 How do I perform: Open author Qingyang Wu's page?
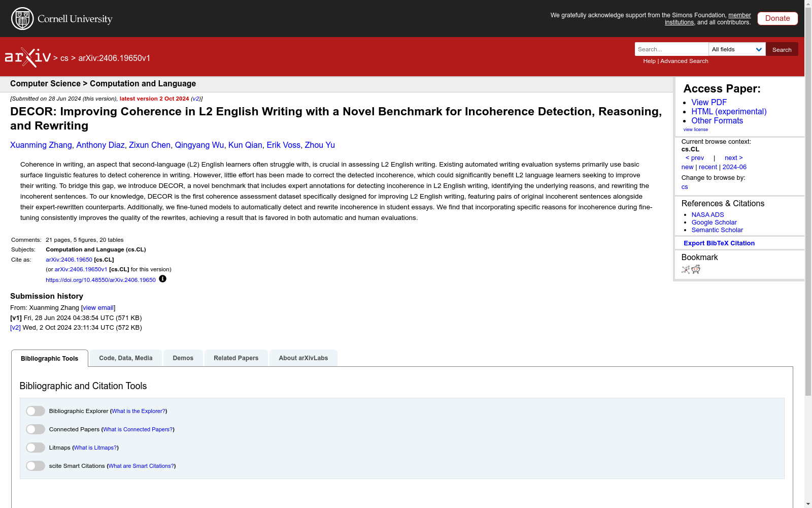tap(199, 145)
